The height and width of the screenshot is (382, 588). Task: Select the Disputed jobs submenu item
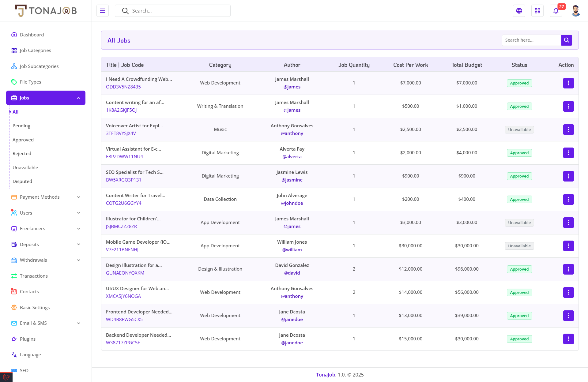22,182
